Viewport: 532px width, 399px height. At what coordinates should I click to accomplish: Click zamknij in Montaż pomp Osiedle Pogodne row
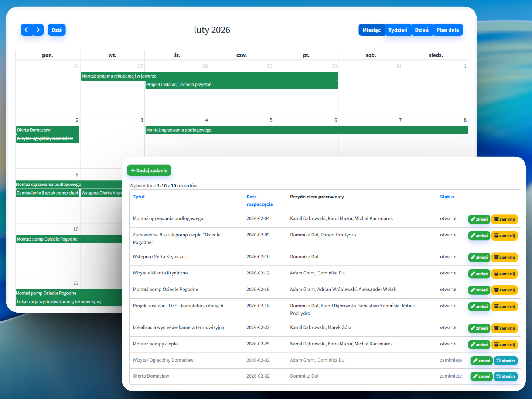pyautogui.click(x=504, y=290)
